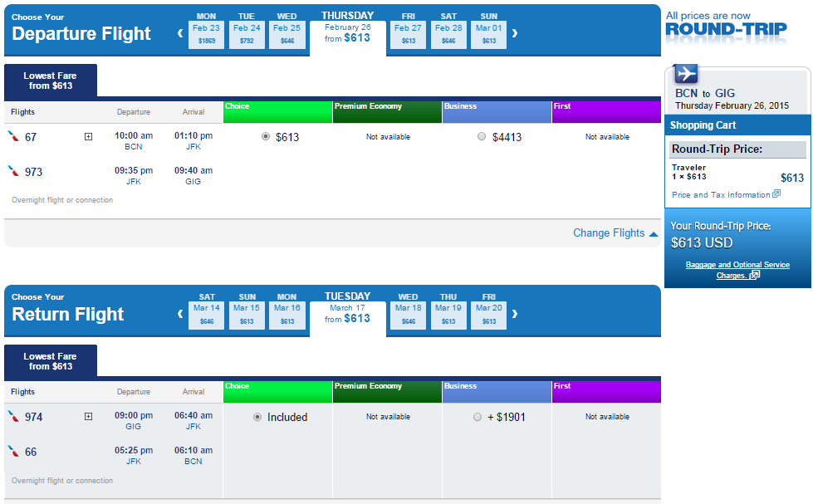
Task: Click departure First purple fare header
Action: pos(607,112)
